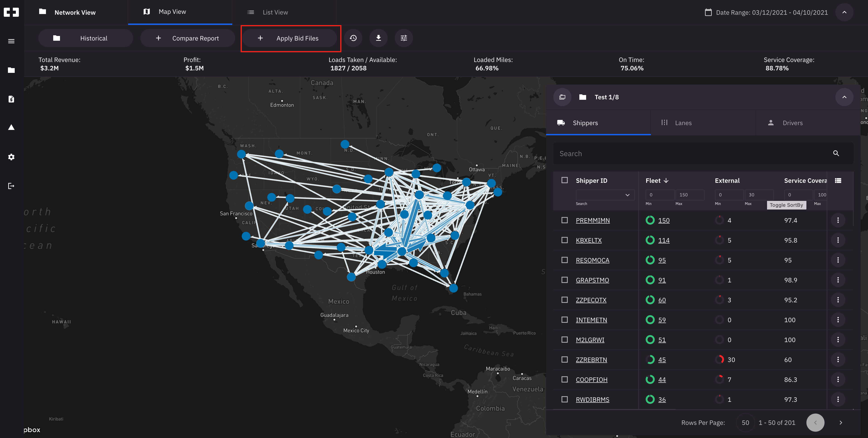Image resolution: width=868 pixels, height=438 pixels.
Task: Check the PREMMIMN shipper checkbox
Action: (x=564, y=220)
